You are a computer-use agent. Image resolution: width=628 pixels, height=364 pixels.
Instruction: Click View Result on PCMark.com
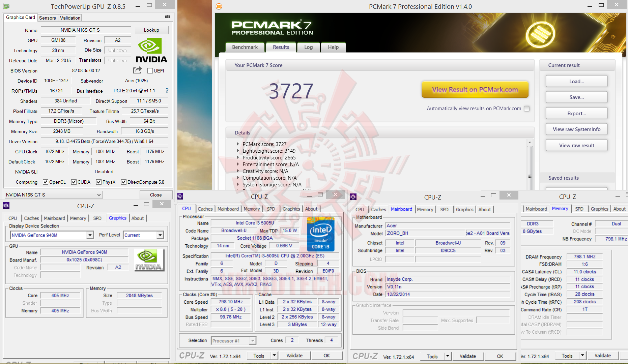[475, 90]
